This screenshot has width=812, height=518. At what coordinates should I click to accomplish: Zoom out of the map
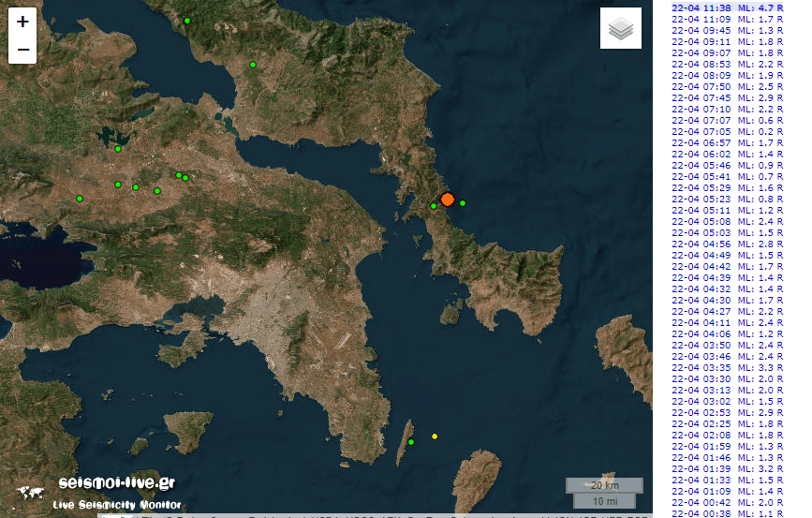click(x=22, y=50)
